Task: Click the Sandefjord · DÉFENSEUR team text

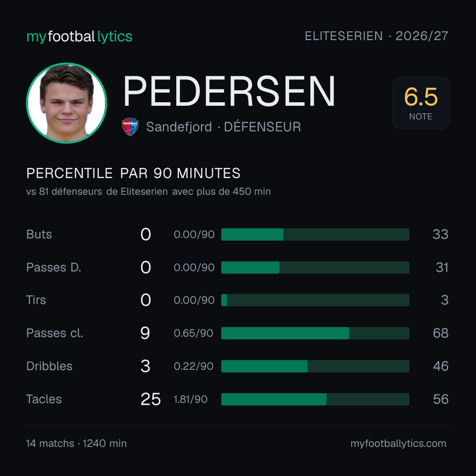Action: click(x=223, y=126)
